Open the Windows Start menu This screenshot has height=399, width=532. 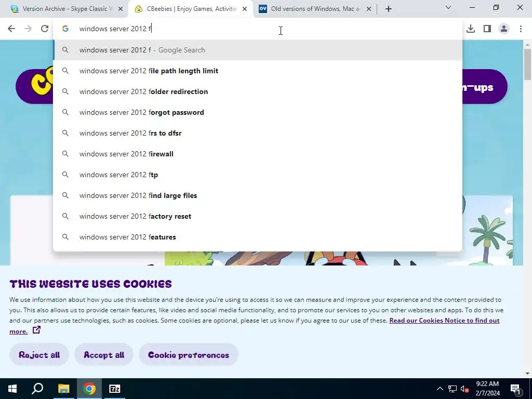pyautogui.click(x=12, y=389)
